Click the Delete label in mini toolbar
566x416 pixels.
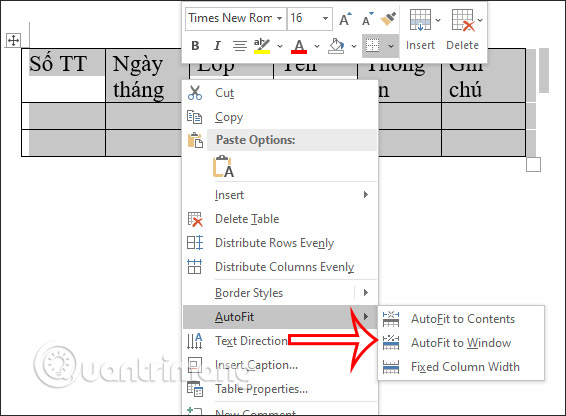click(x=462, y=45)
